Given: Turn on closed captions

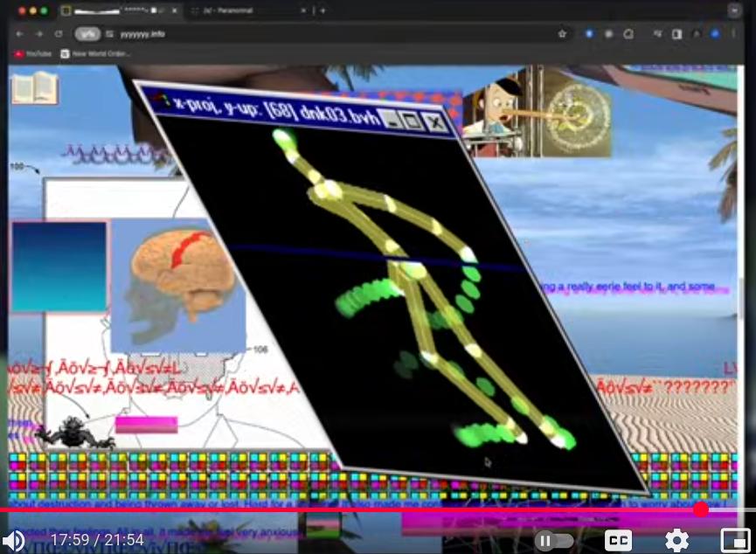Looking at the screenshot, I should tap(619, 541).
